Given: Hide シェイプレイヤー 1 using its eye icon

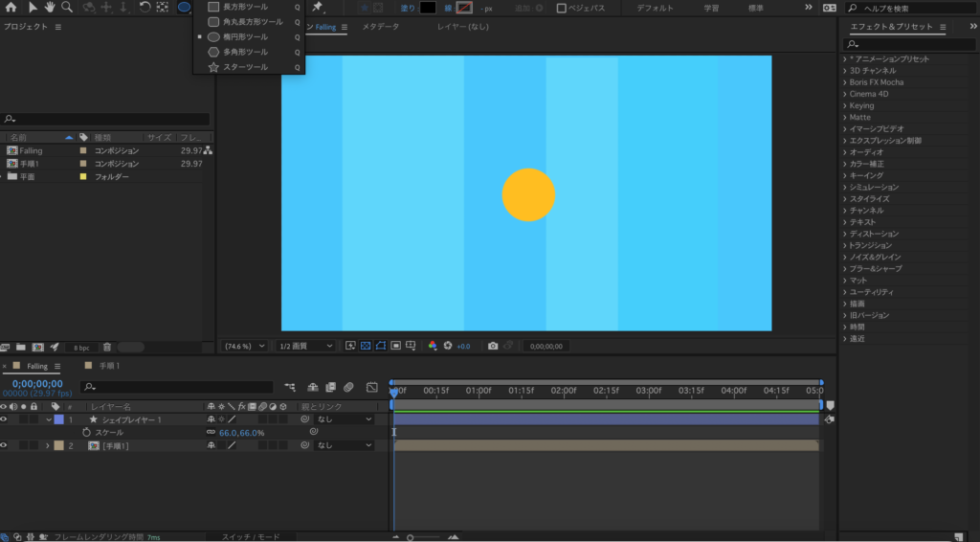Looking at the screenshot, I should tap(5, 419).
